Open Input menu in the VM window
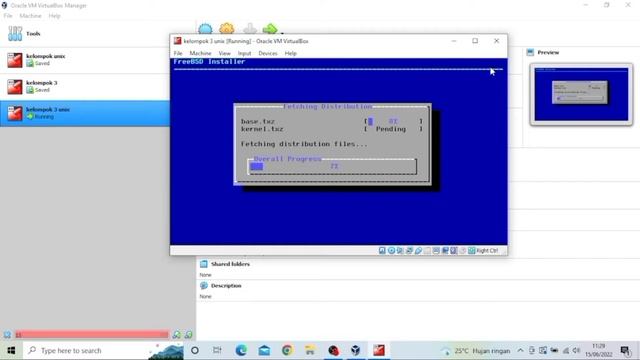This screenshot has width=640, height=360. coord(244,53)
